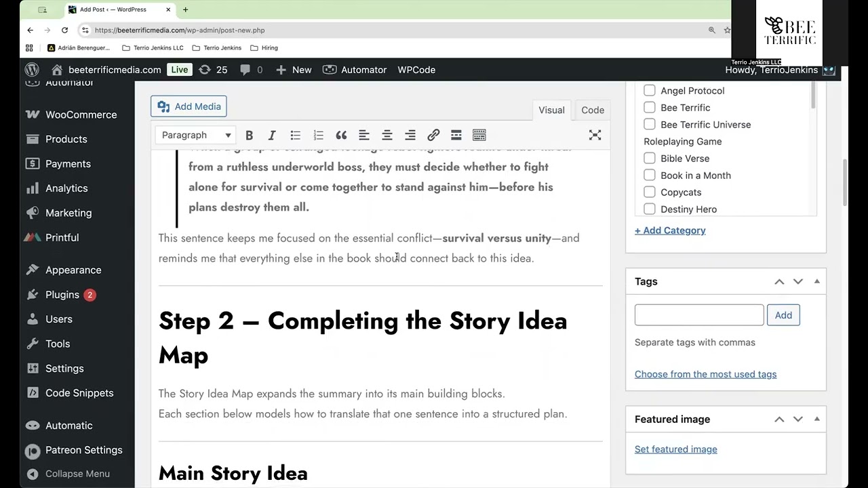This screenshot has width=868, height=488.
Task: Insert or edit a link
Action: (x=433, y=136)
